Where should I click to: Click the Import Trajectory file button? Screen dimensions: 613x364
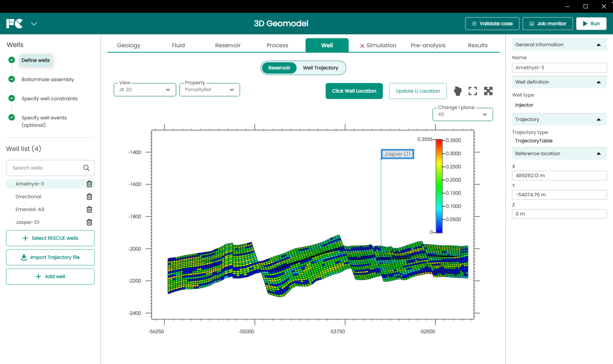pyautogui.click(x=50, y=257)
